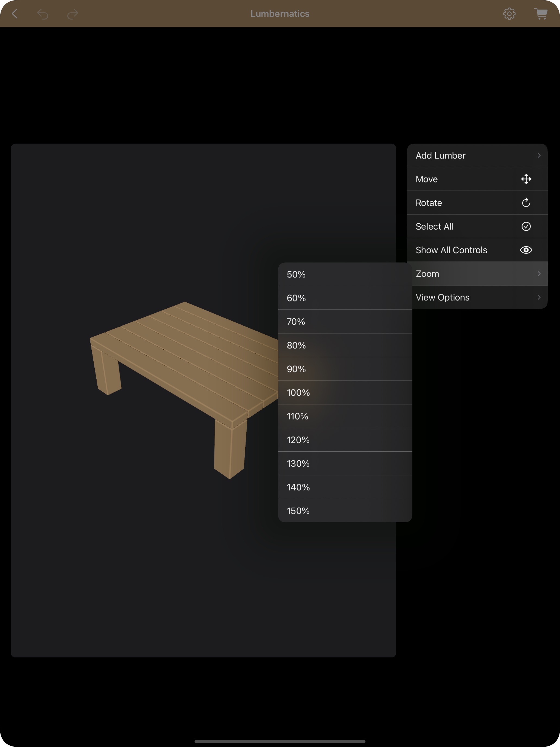Toggle Show All Controls eye icon
The width and height of the screenshot is (560, 747).
click(526, 250)
